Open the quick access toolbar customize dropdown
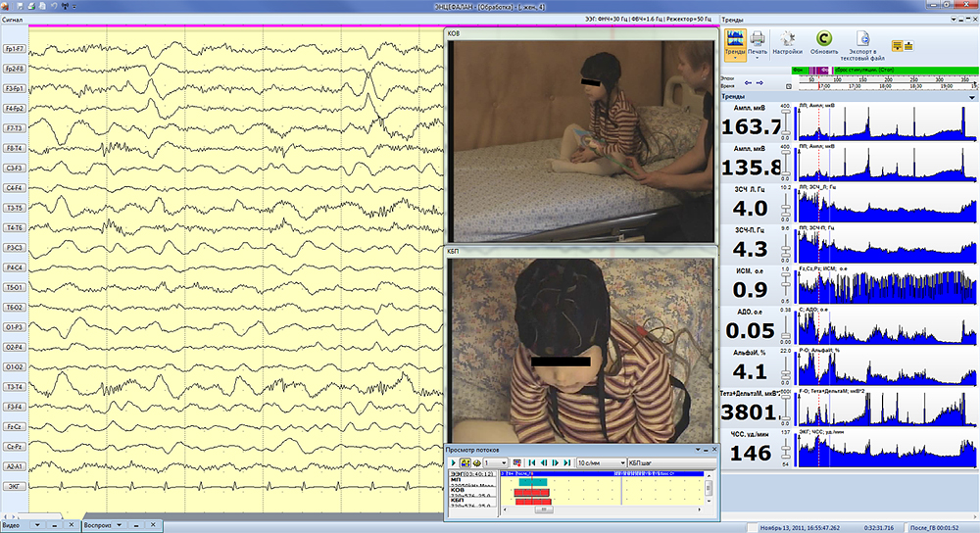Screen dimensions: 980x533 (74, 6)
